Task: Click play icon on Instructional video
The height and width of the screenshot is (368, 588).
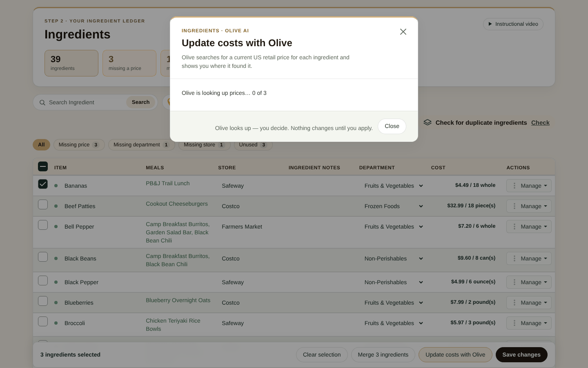Action: 490,24
